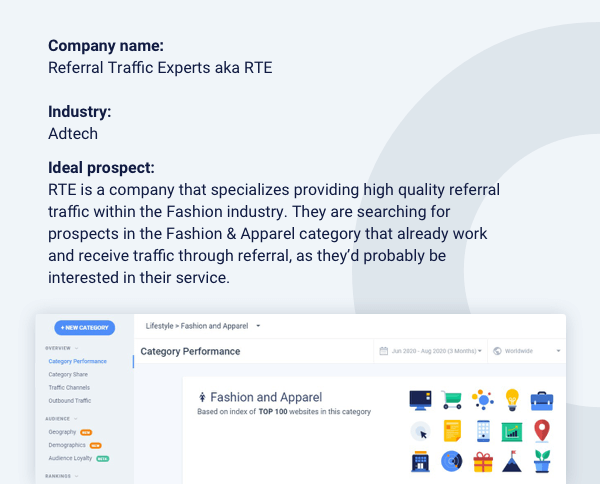Click the potted plant icon
Image resolution: width=600 pixels, height=484 pixels.
(x=542, y=462)
